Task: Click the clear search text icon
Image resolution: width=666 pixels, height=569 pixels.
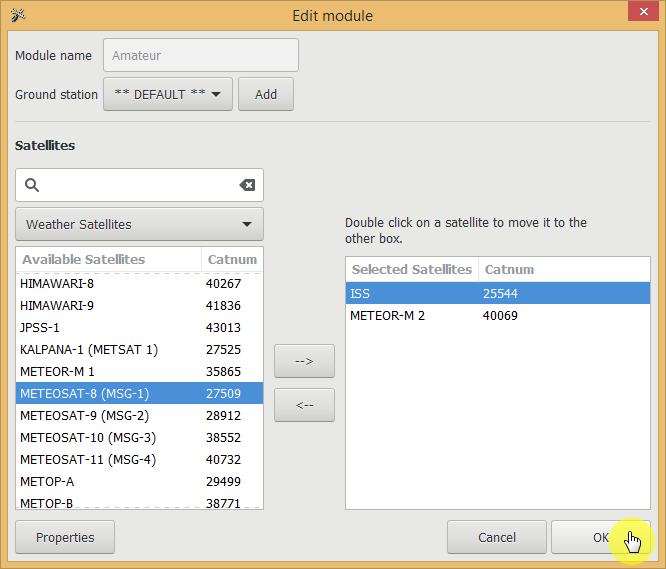Action: tap(247, 185)
